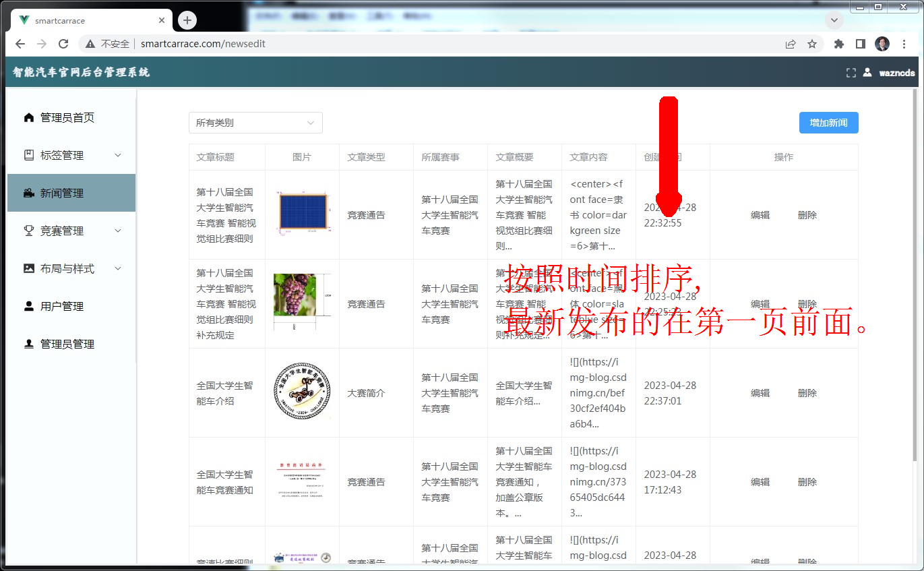Open the circular competition logo thumbnail
The height and width of the screenshot is (571, 924).
coord(302,392)
